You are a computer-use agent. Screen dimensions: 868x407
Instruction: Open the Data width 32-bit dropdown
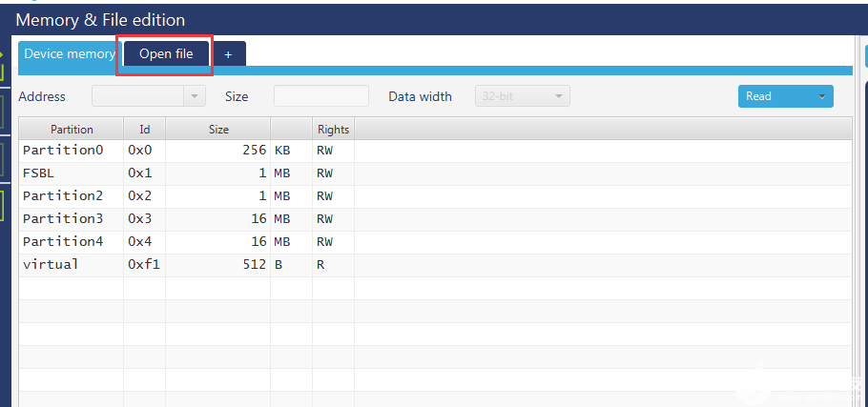pyautogui.click(x=523, y=96)
